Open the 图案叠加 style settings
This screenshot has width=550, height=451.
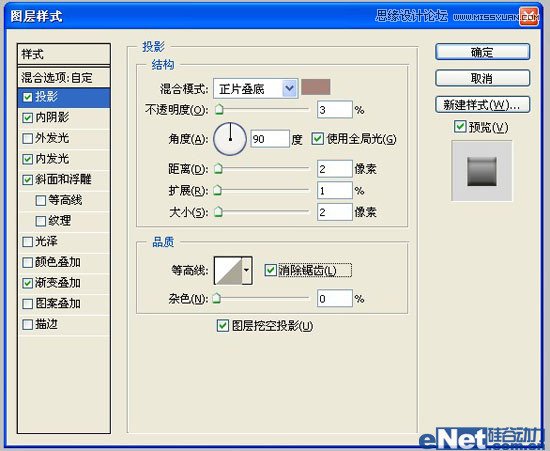pyautogui.click(x=58, y=304)
